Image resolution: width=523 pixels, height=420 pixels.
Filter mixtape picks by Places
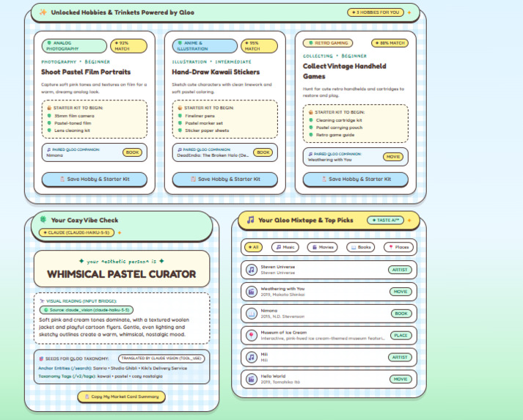(x=398, y=247)
